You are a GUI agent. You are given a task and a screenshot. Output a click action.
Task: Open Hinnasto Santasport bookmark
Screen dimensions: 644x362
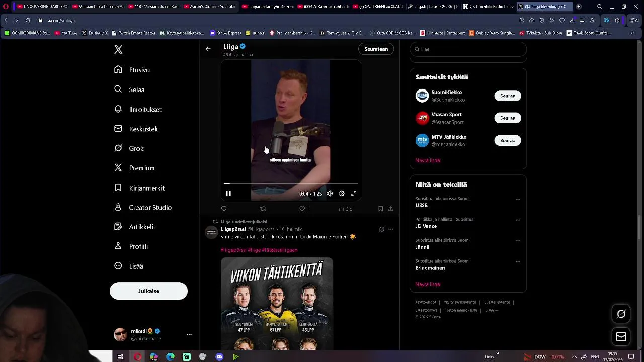(443, 33)
